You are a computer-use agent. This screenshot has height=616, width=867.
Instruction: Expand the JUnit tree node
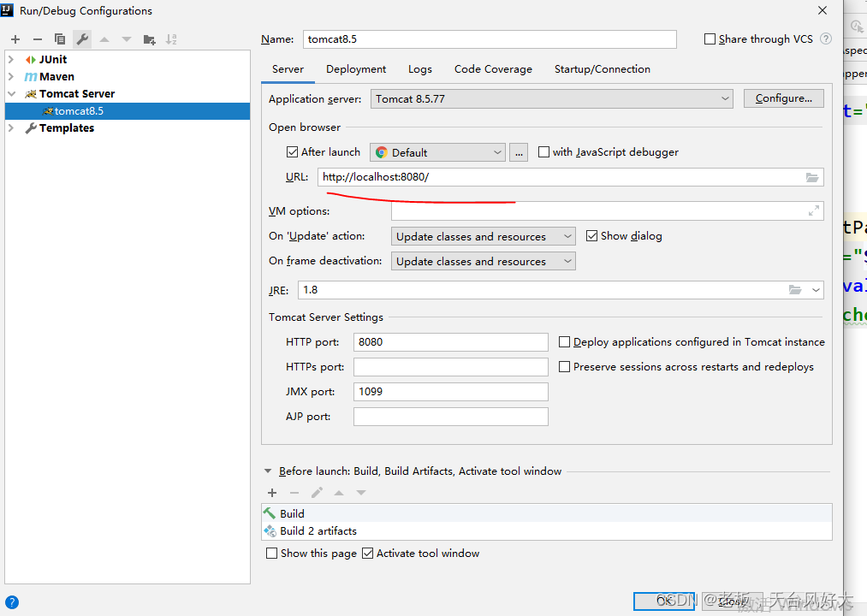click(11, 59)
